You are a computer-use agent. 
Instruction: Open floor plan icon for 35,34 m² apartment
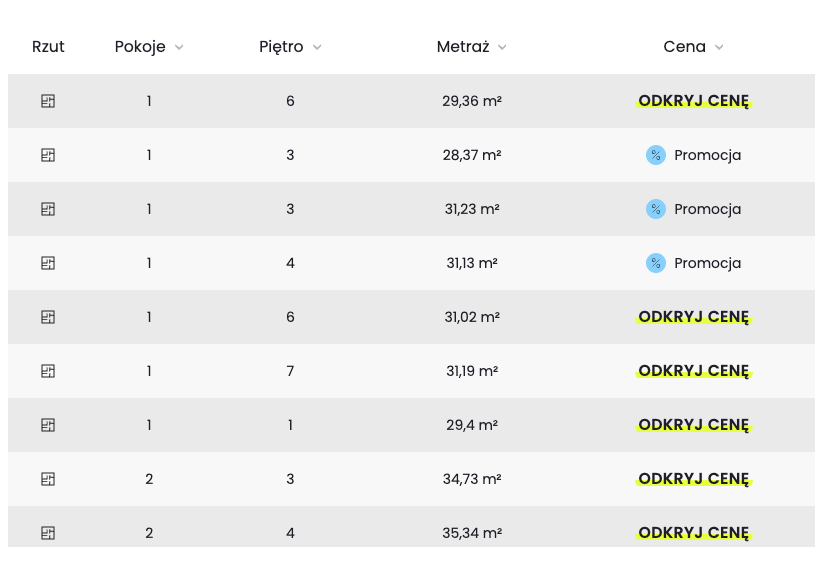click(x=48, y=533)
